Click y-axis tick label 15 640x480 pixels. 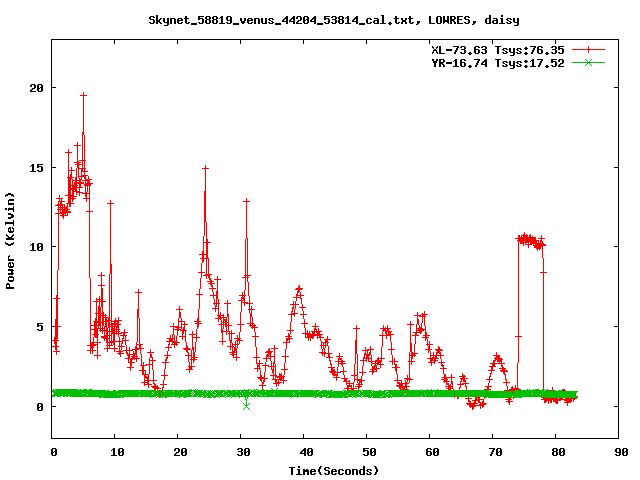coord(37,168)
